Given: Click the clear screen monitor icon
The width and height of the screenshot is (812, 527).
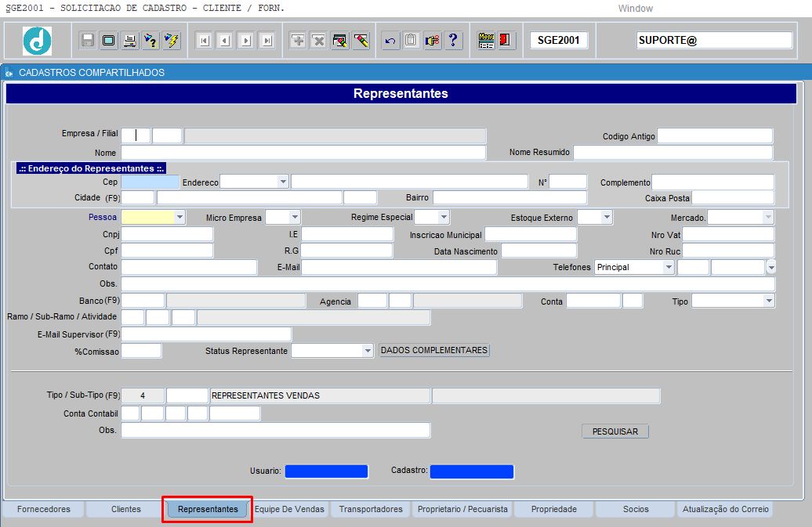Looking at the screenshot, I should (x=109, y=41).
